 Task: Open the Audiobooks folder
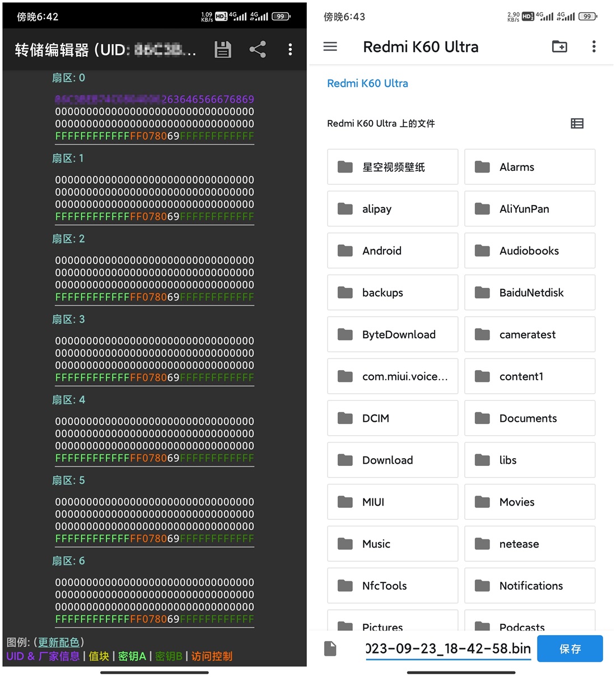(530, 251)
